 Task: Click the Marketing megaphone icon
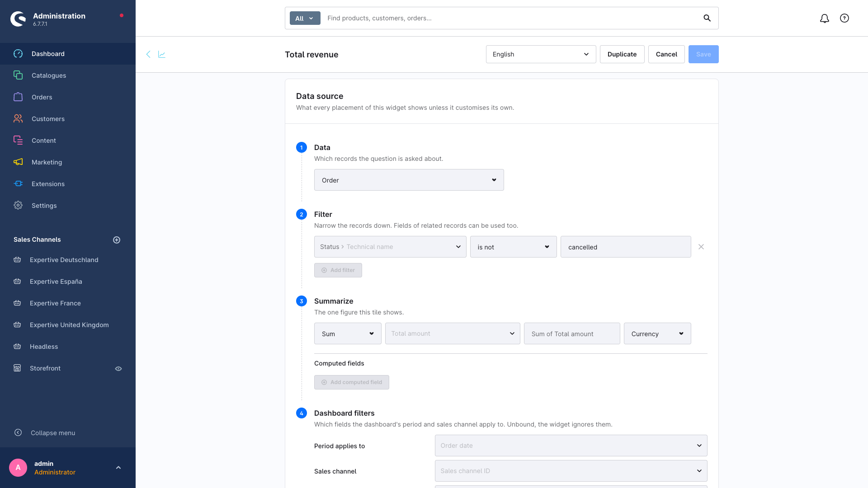click(x=18, y=162)
